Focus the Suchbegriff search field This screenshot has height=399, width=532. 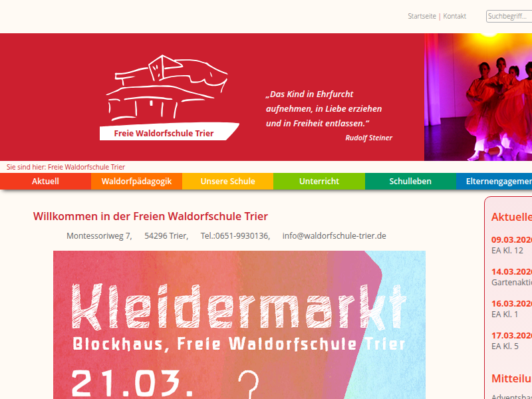coord(509,16)
